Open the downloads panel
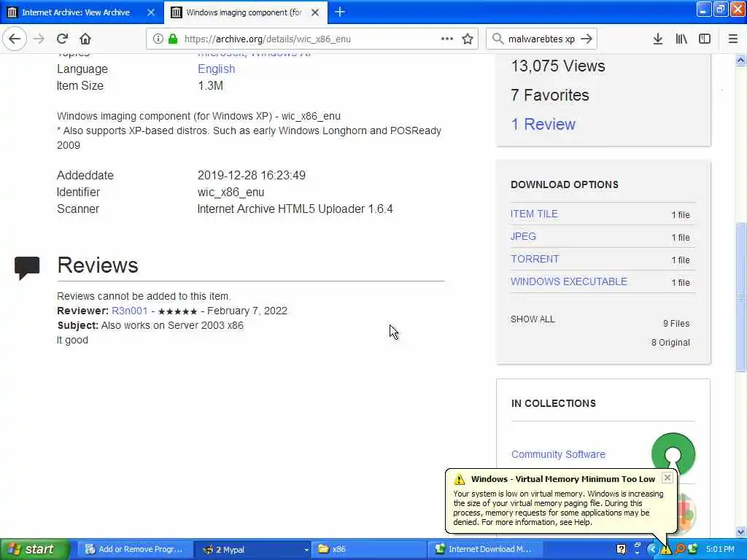Image resolution: width=747 pixels, height=560 pixels. (x=658, y=39)
